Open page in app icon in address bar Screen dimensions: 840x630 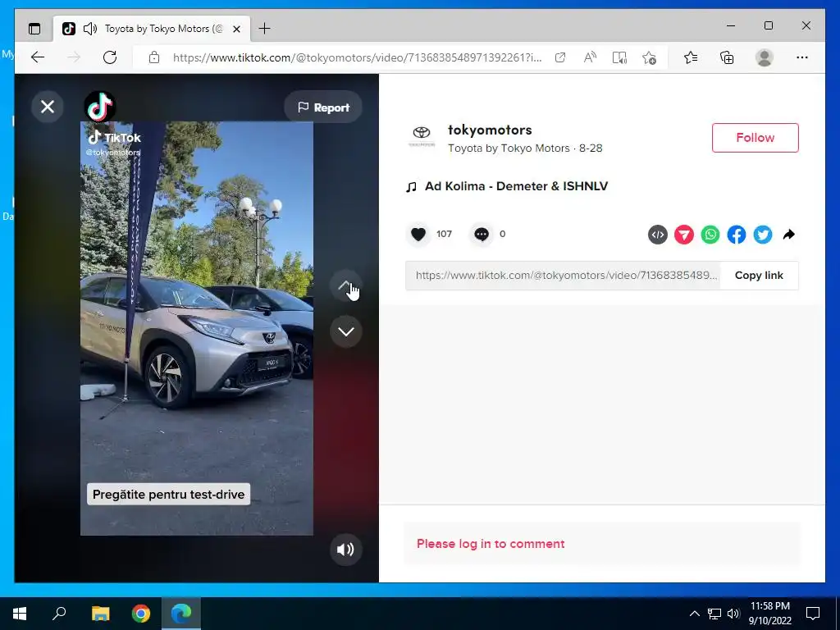point(559,57)
